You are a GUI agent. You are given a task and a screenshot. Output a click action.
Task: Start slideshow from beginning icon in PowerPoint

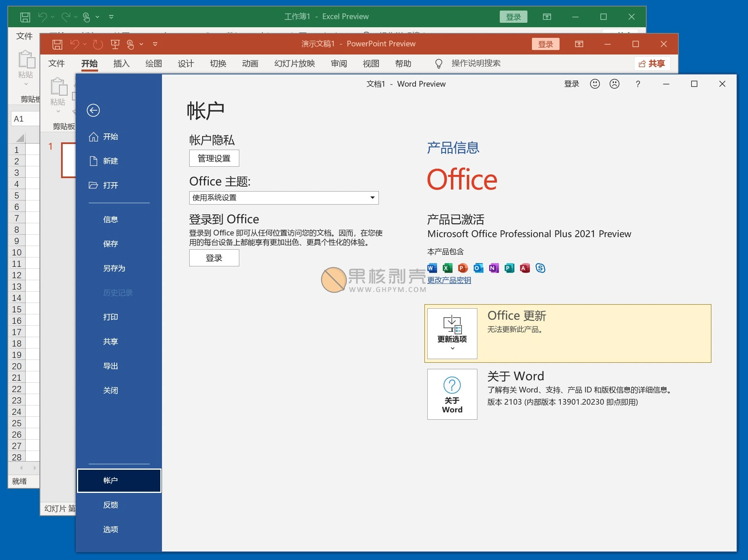(x=115, y=44)
